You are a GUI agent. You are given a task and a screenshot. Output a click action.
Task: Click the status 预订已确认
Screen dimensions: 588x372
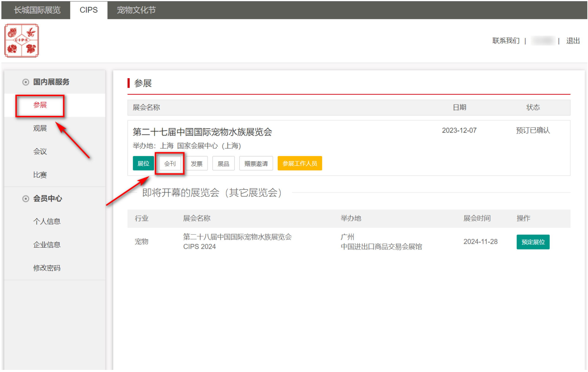click(533, 131)
